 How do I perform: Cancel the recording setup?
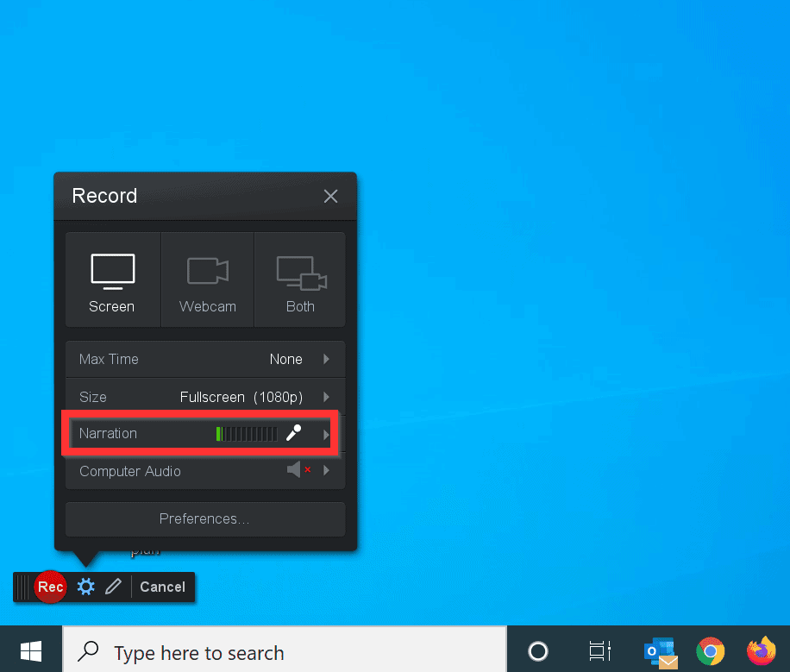162,587
